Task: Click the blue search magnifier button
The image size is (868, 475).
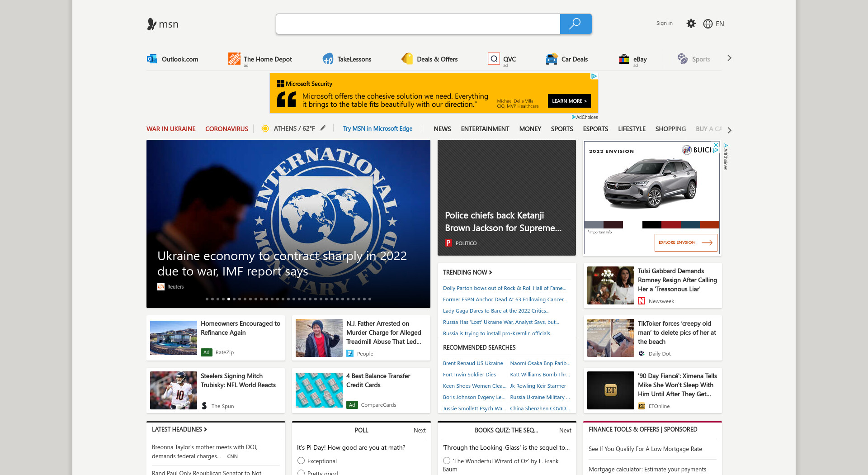Action: coord(576,24)
